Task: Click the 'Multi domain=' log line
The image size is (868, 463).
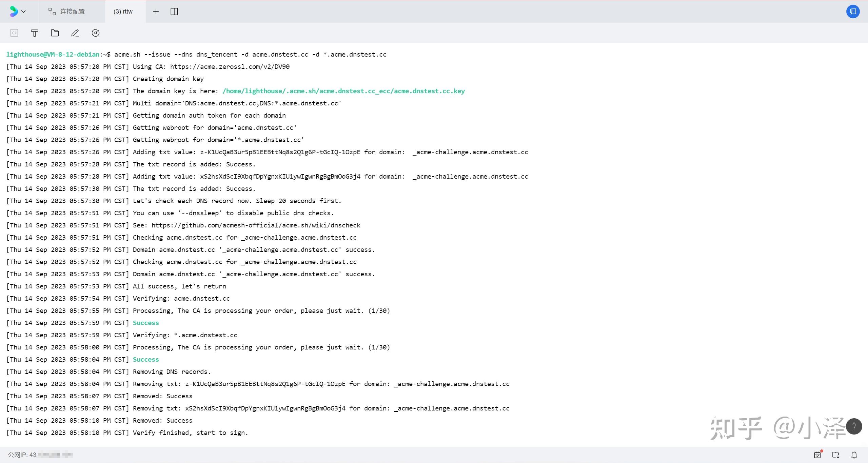Action: click(x=174, y=103)
